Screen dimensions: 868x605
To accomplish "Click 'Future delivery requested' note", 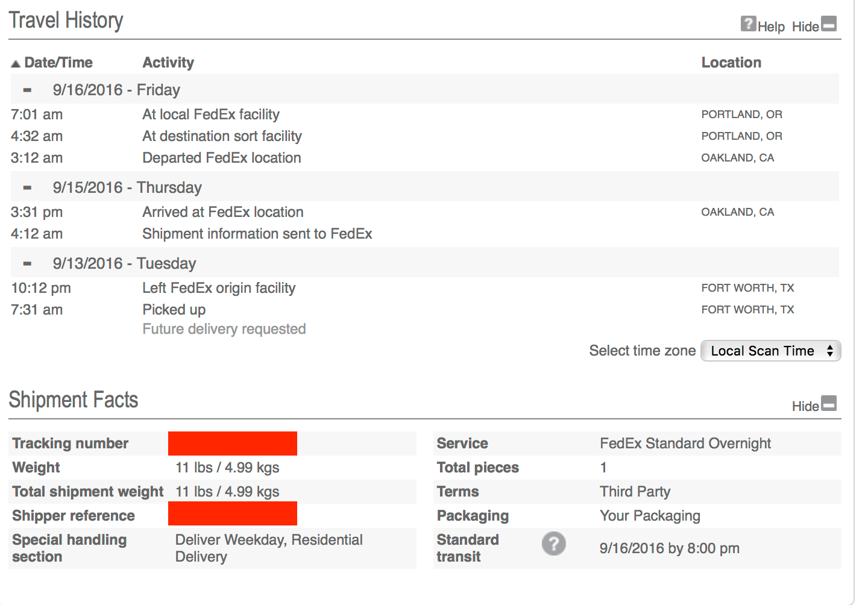I will point(224,329).
